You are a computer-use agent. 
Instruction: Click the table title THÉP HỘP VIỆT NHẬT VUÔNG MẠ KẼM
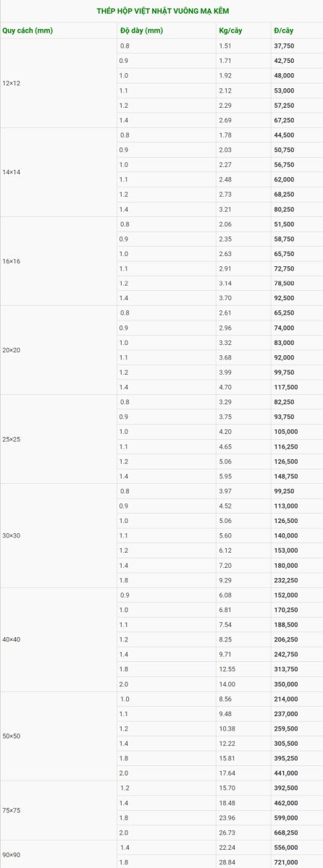161,11
